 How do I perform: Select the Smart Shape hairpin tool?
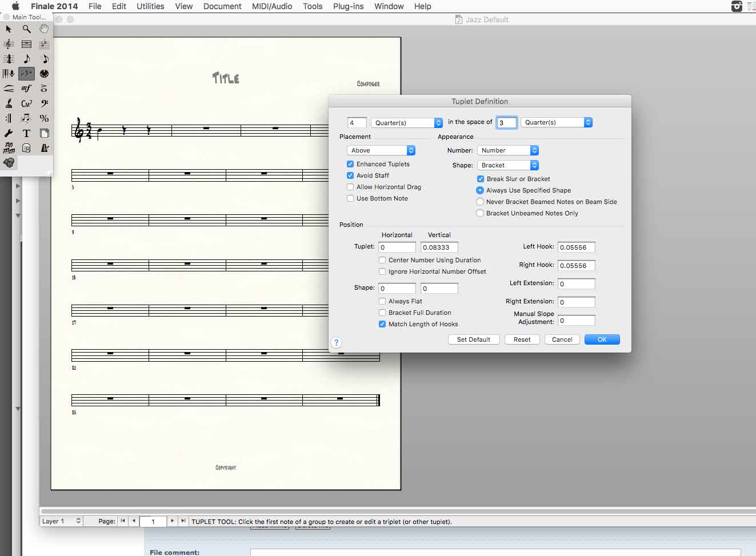9,89
